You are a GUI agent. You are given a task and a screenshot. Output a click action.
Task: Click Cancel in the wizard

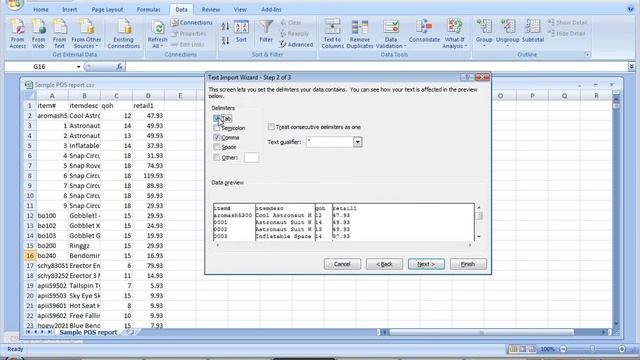(x=342, y=264)
